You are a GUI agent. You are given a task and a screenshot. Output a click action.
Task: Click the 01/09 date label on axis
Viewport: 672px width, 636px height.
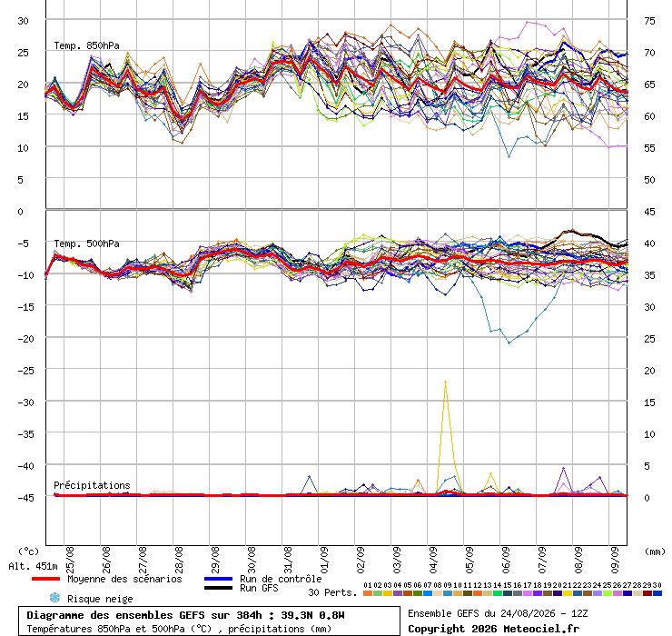[324, 560]
